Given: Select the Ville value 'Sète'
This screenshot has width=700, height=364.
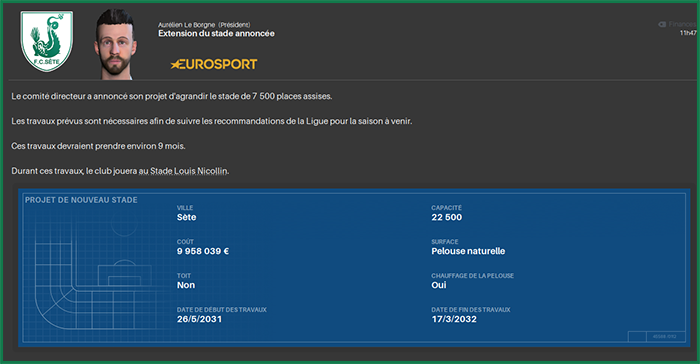Looking at the screenshot, I should pos(187,218).
